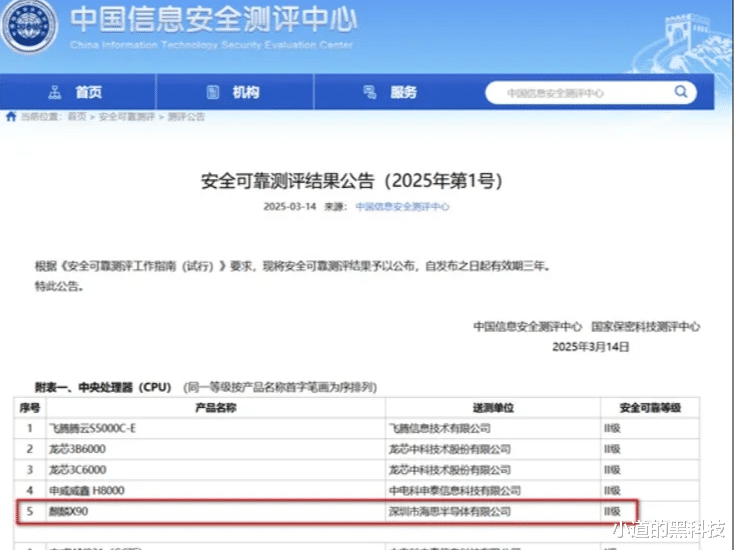The image size is (735, 550).
Task: Click the 特此公告 line
Action: [x=60, y=286]
